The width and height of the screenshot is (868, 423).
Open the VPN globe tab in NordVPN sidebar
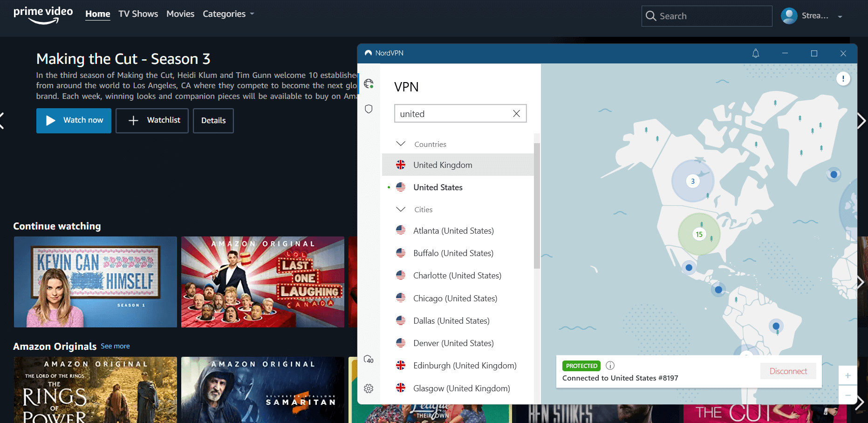tap(369, 83)
